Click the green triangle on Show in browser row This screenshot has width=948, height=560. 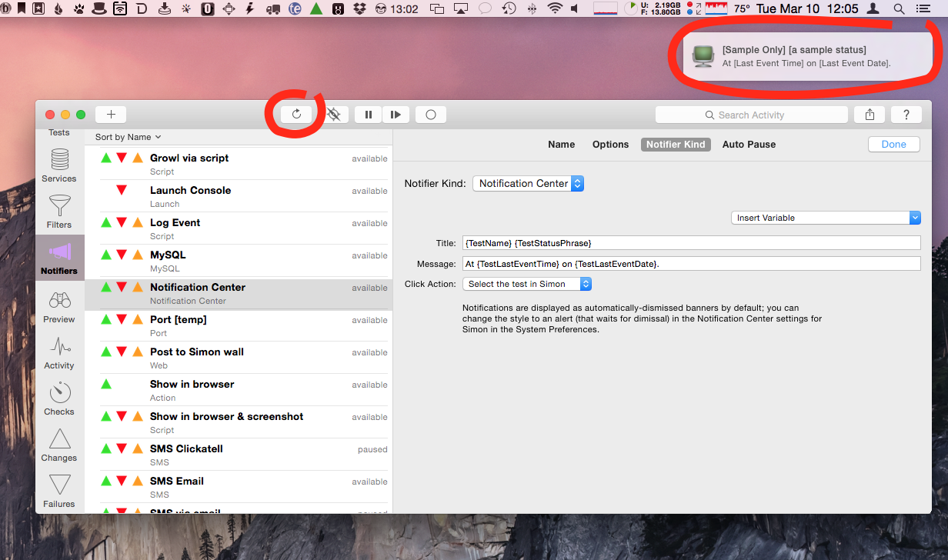106,384
